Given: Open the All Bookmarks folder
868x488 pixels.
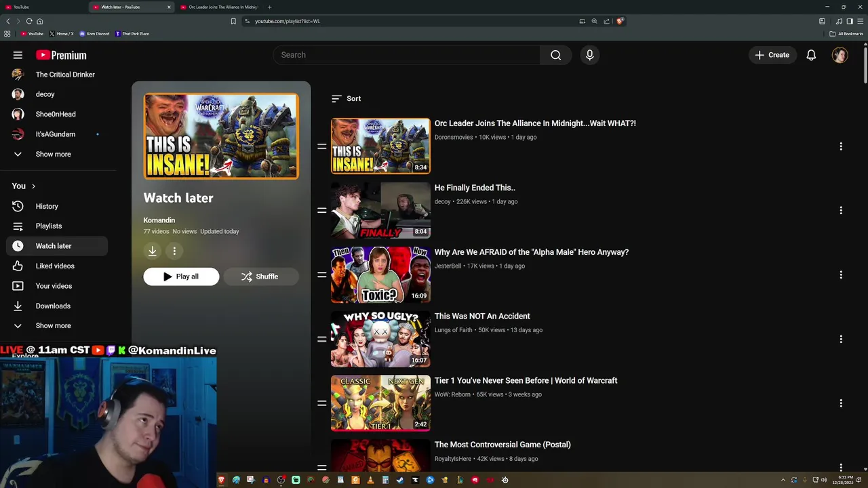Looking at the screenshot, I should pos(846,34).
